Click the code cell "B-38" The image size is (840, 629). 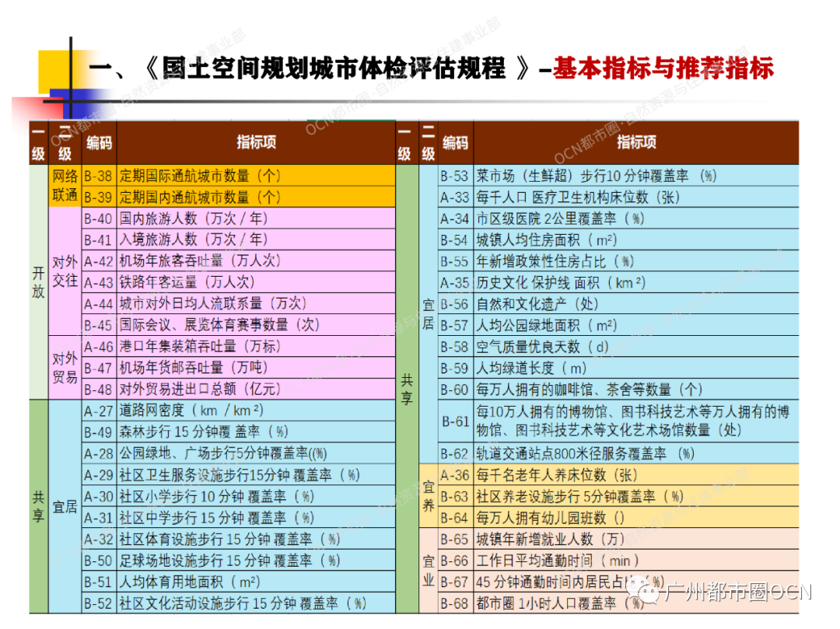tap(98, 176)
